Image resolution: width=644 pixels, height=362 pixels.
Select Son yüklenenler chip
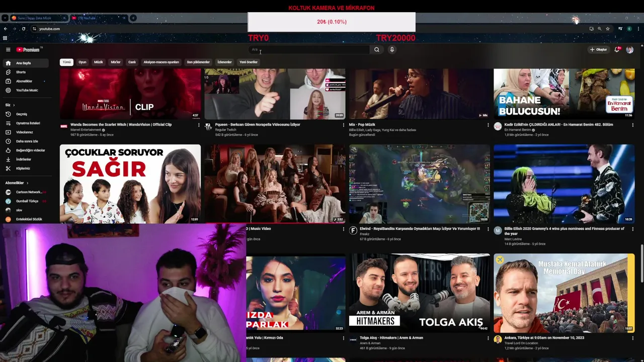click(x=198, y=62)
